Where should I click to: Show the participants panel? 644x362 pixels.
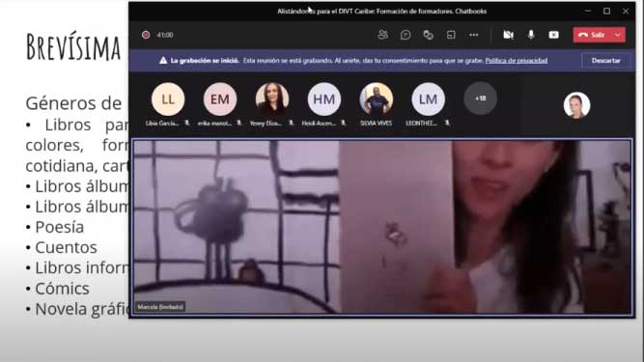click(x=382, y=35)
